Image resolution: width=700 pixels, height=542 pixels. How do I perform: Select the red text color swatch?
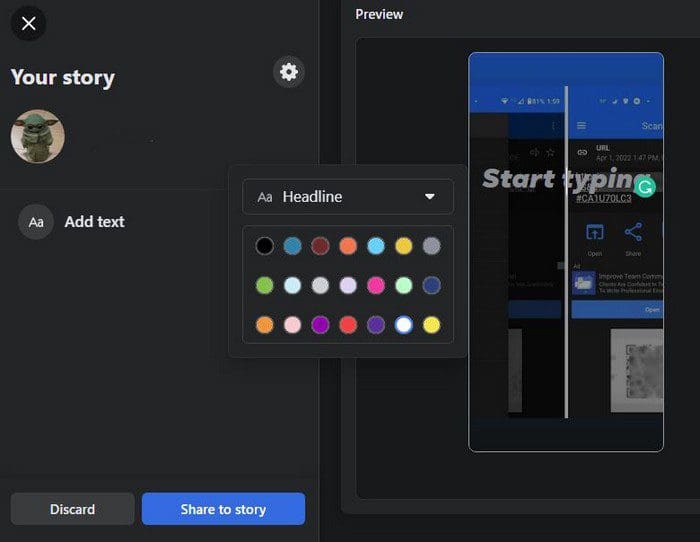348,325
